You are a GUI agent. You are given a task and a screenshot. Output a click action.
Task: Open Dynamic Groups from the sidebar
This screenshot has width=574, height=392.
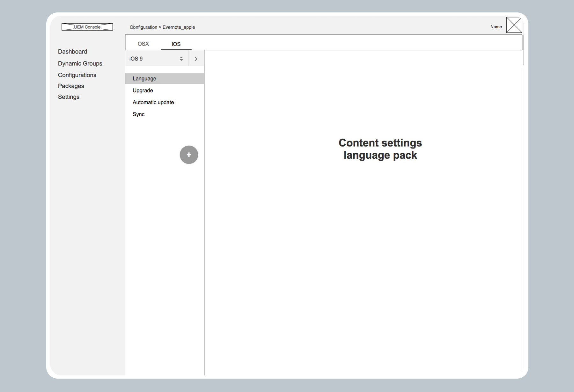pos(80,63)
